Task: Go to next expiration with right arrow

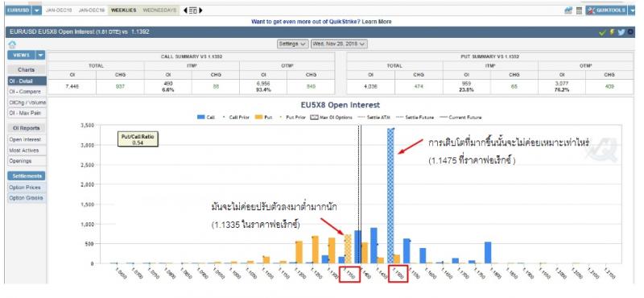Action: point(200,10)
